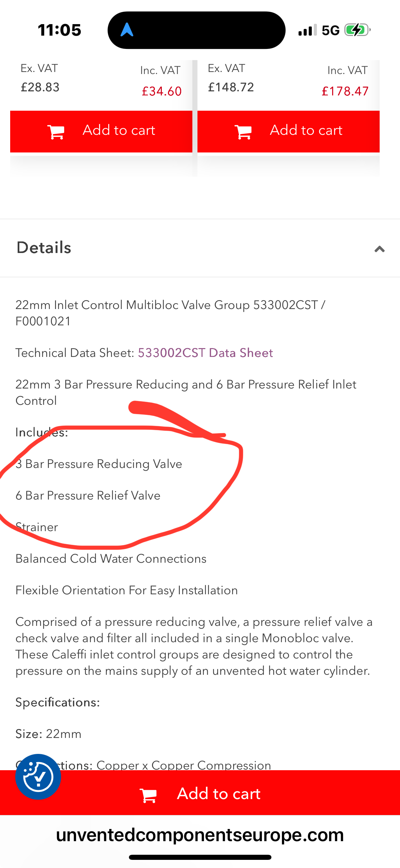
Task: Tap the cart icon on right product card
Action: coord(243,131)
